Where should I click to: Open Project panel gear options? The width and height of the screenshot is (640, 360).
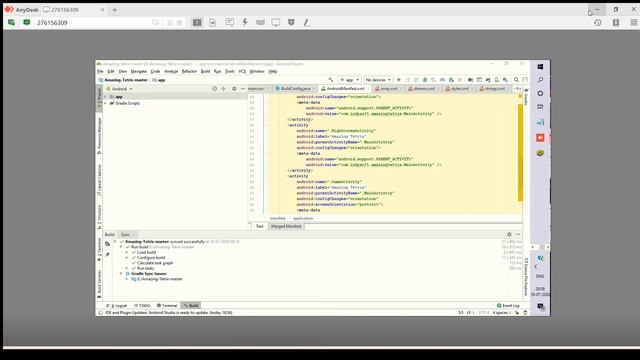(234, 89)
